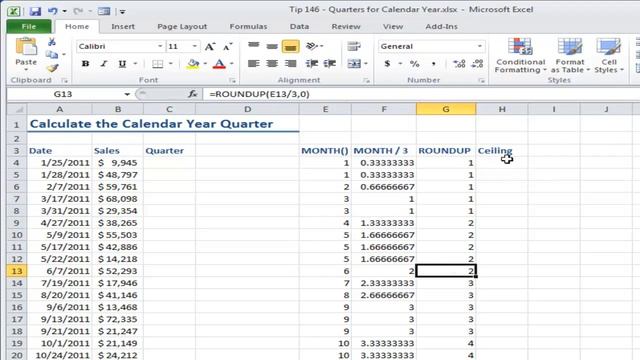Screen dimensions: 640x360
Task: Click the Insert Function fx icon
Action: (x=193, y=94)
